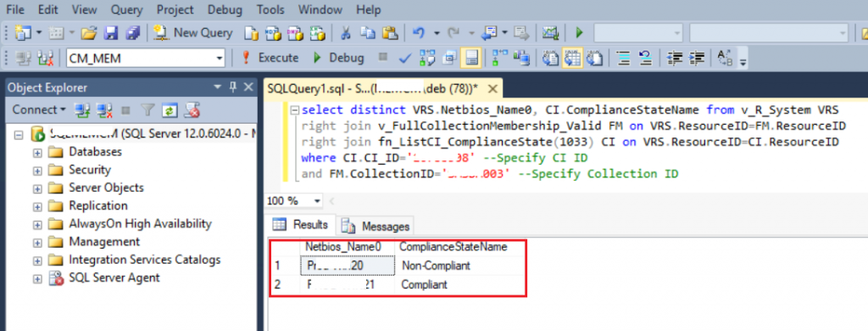Toggle the highlighted results to grid button

pos(572,58)
